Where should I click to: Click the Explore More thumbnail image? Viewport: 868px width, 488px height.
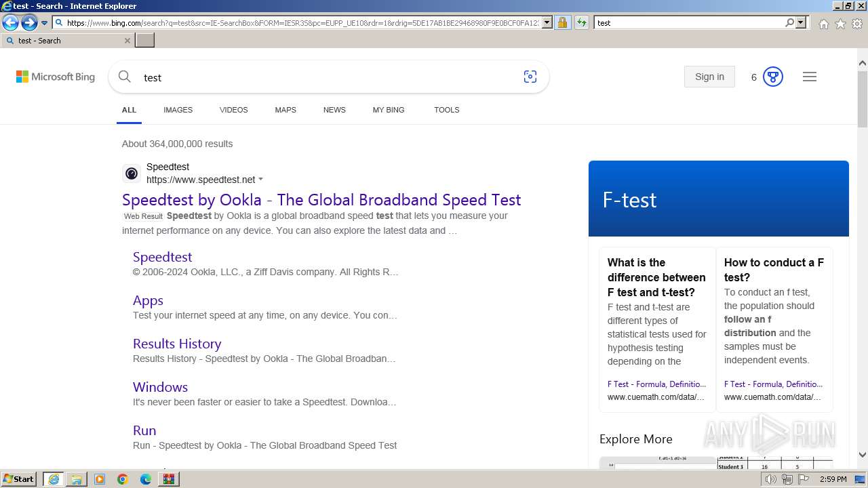[716, 462]
